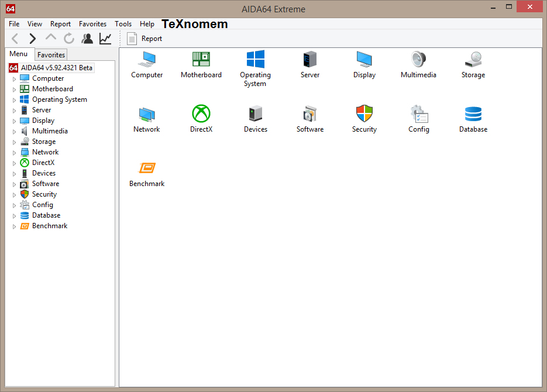Screen dimensions: 547x392
Task: Select Benchmark label in the tree
Action: pyautogui.click(x=50, y=226)
